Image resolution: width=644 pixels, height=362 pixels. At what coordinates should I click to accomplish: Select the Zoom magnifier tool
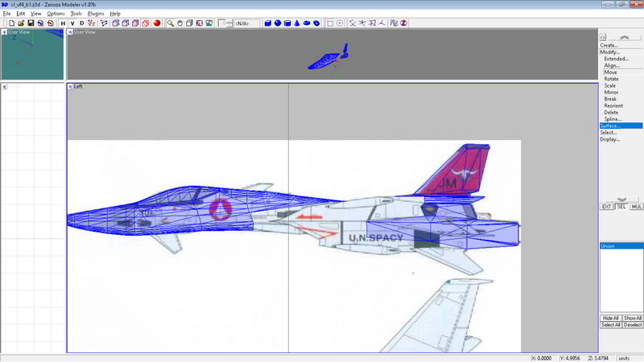(170, 23)
